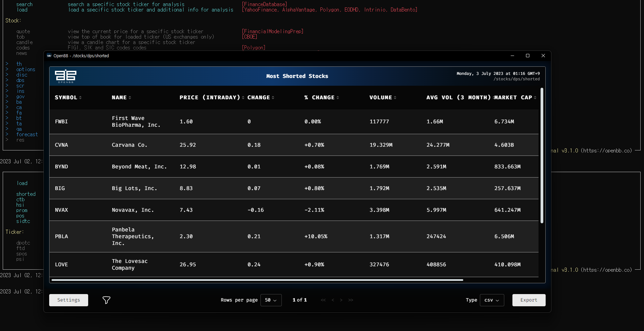The image size is (644, 331).
Task: Sort by CHANGE column arrows
Action: (x=273, y=98)
